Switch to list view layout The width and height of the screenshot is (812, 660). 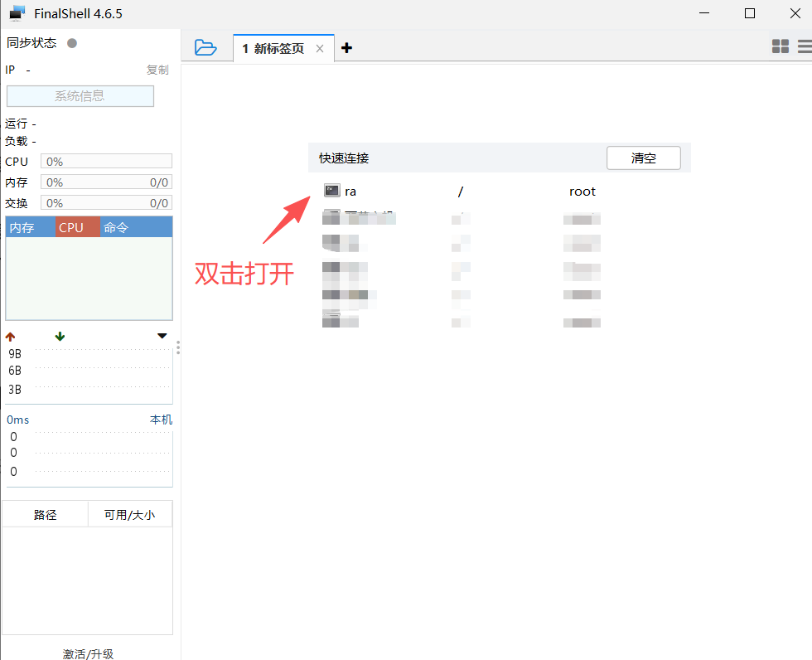coord(805,47)
